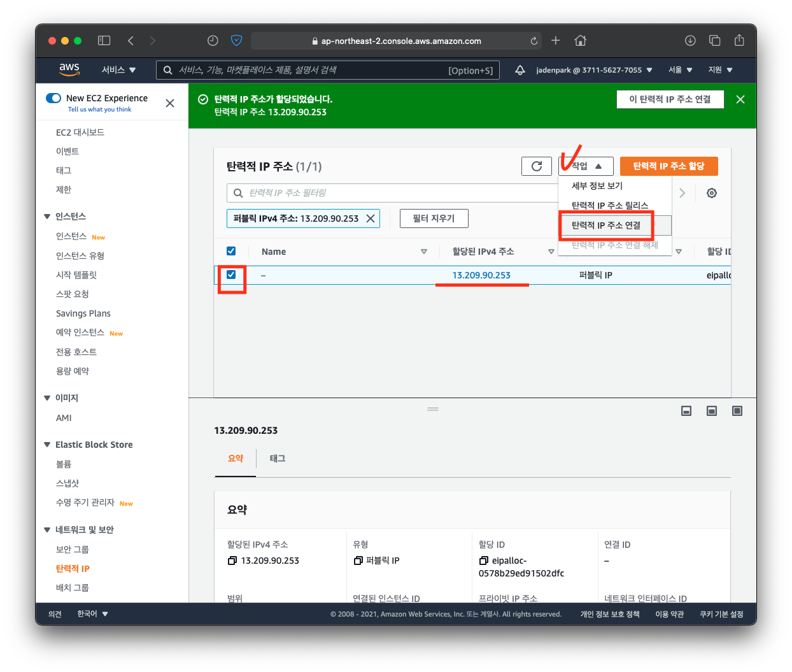The width and height of the screenshot is (792, 672).
Task: Switch to the 태그 tab
Action: coord(278,459)
